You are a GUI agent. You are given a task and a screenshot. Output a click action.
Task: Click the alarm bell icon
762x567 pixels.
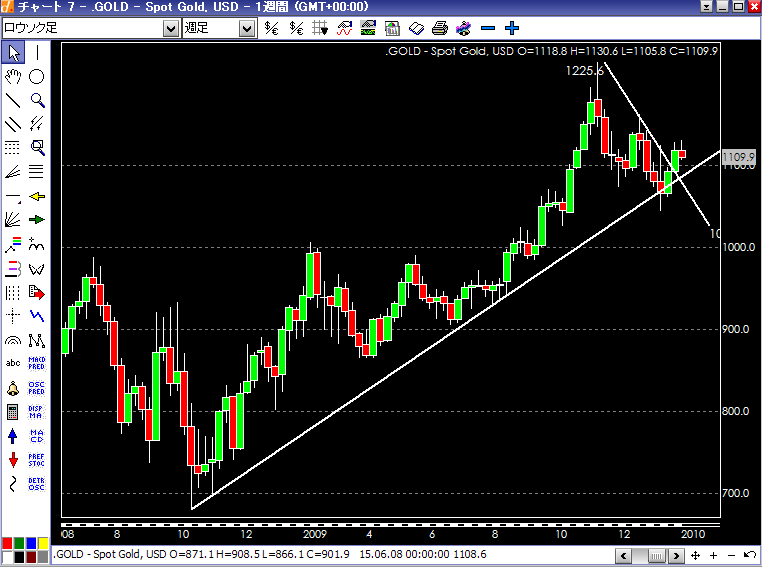[x=13, y=388]
